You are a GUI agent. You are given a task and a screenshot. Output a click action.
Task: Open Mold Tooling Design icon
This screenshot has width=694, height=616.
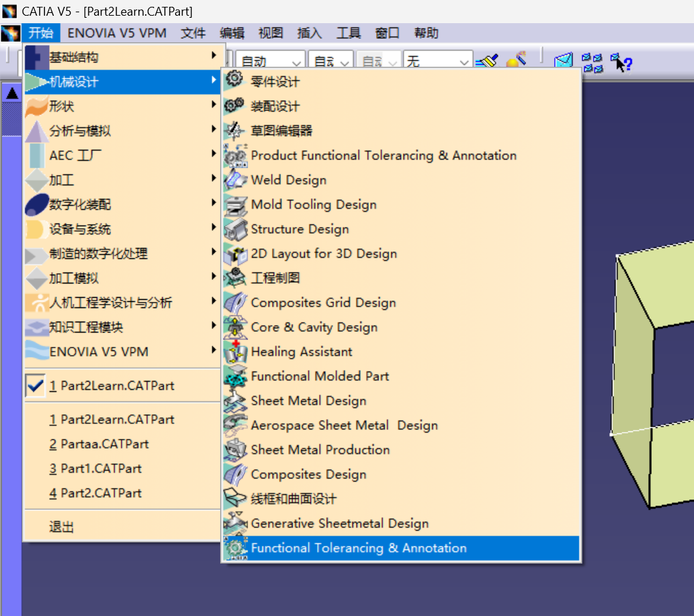pos(235,204)
